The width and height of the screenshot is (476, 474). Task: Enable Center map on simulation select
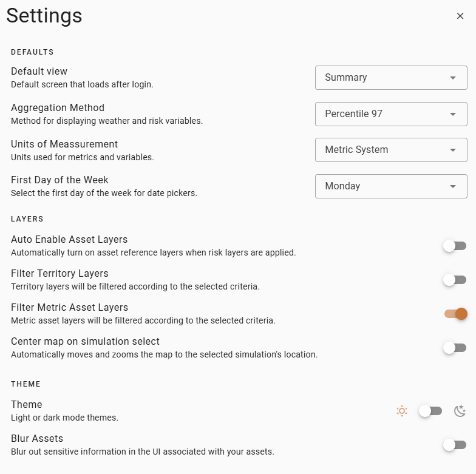pos(454,348)
